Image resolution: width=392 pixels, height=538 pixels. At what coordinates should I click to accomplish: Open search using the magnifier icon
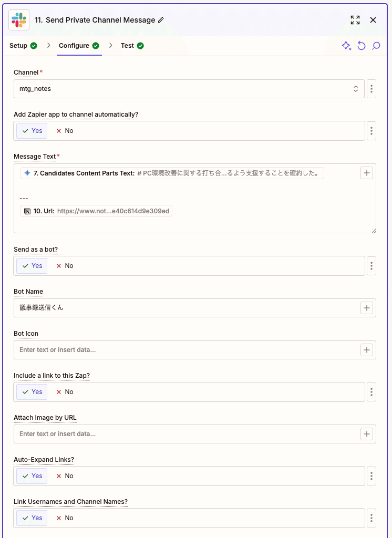click(x=376, y=46)
